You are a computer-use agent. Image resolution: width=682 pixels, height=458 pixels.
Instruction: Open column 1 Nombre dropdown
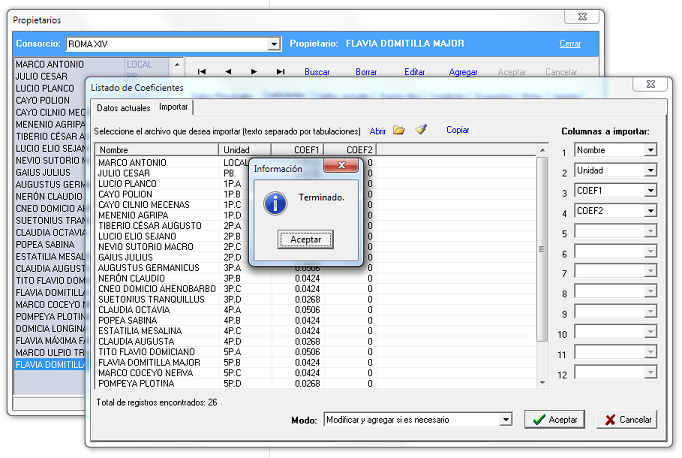(650, 150)
